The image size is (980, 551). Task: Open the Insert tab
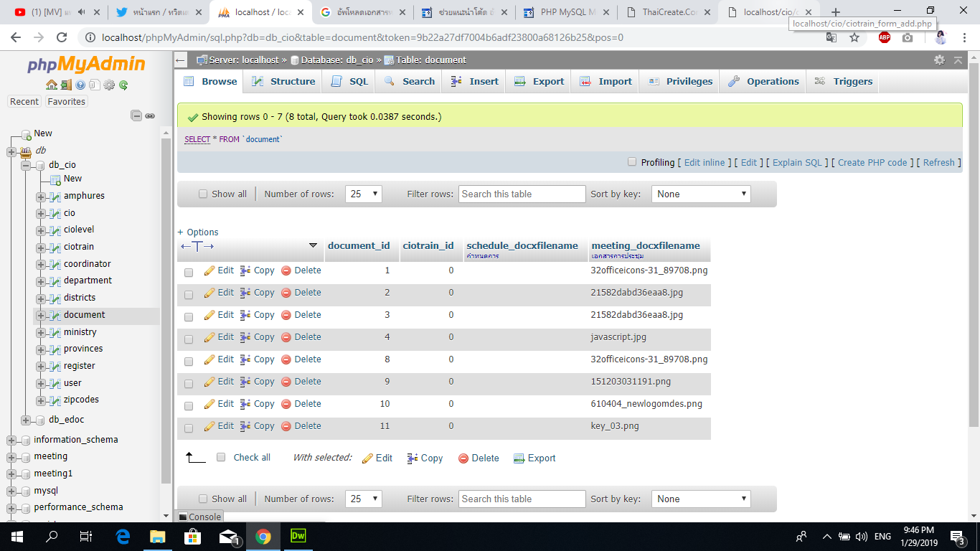pos(474,81)
